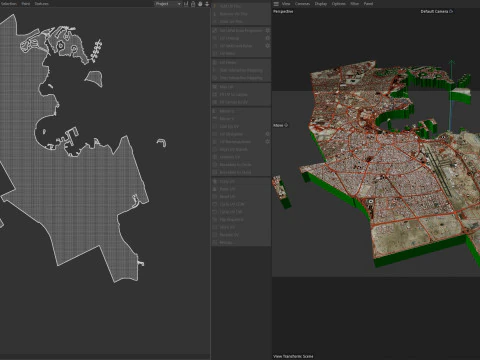Click the viewport hamburger menu icon
The width and height of the screenshot is (480, 360).
(276, 4)
